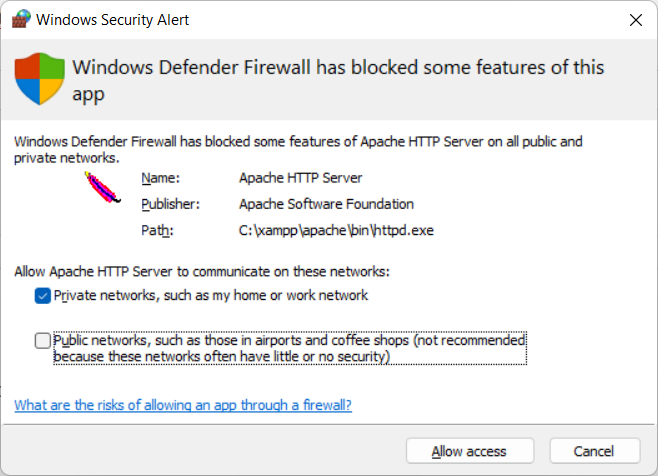This screenshot has height=476, width=658.
Task: Close the Windows Security Alert dialog
Action: coord(636,20)
